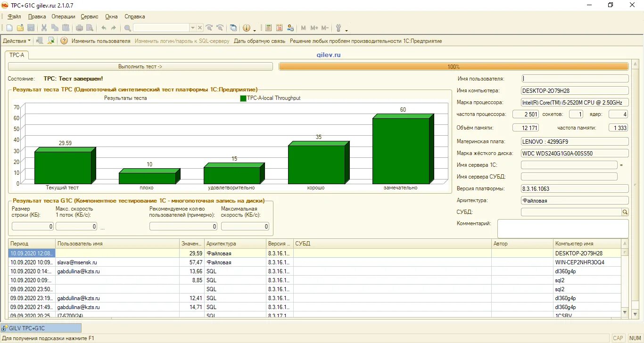Open the Окна menu
The image size is (644, 343).
(x=111, y=16)
